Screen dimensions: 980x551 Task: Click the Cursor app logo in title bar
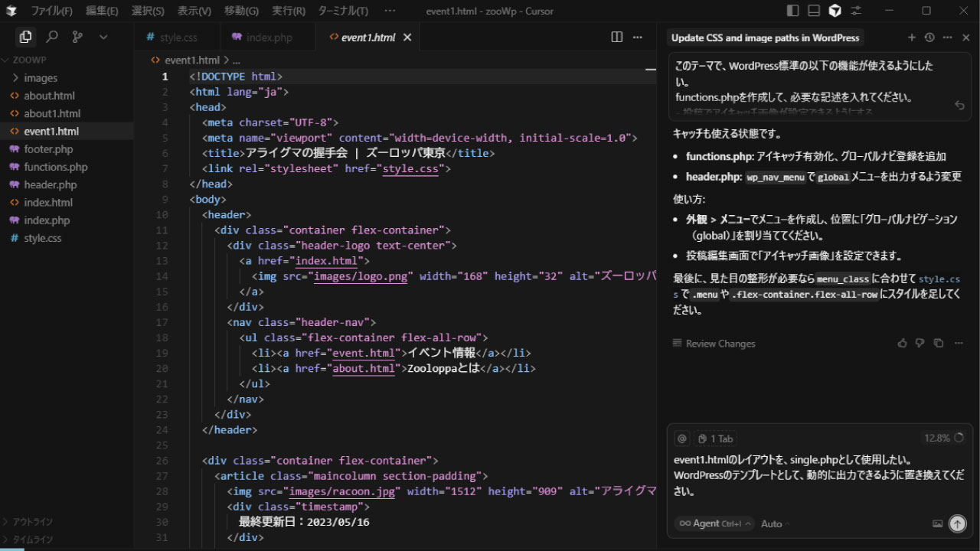tap(11, 11)
